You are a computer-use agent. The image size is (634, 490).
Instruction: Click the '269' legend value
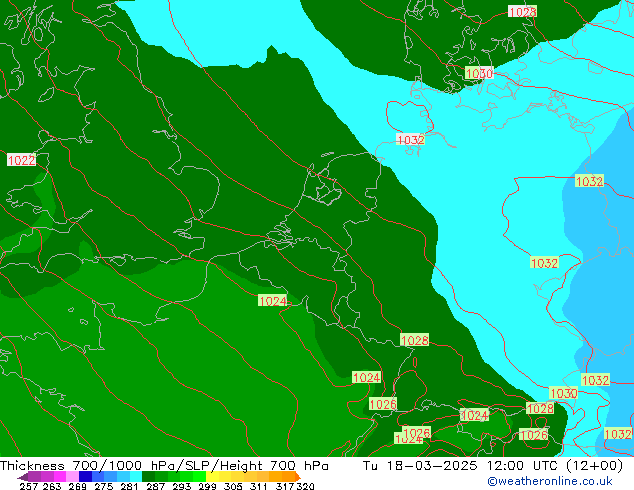pyautogui.click(x=77, y=486)
